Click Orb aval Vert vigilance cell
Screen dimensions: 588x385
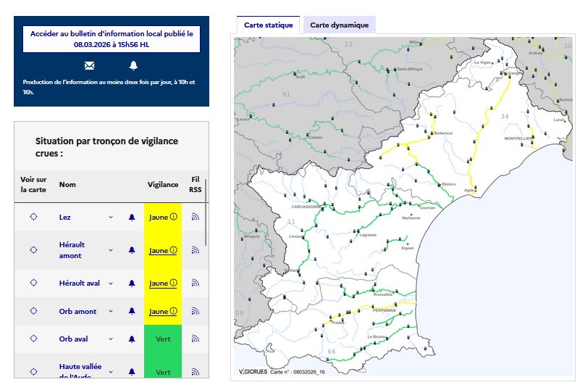coord(163,339)
